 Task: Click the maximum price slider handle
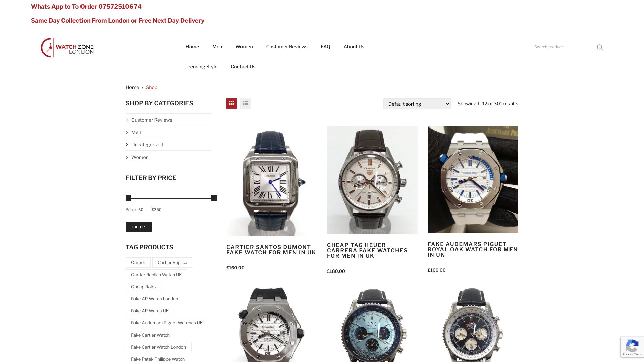(214, 198)
